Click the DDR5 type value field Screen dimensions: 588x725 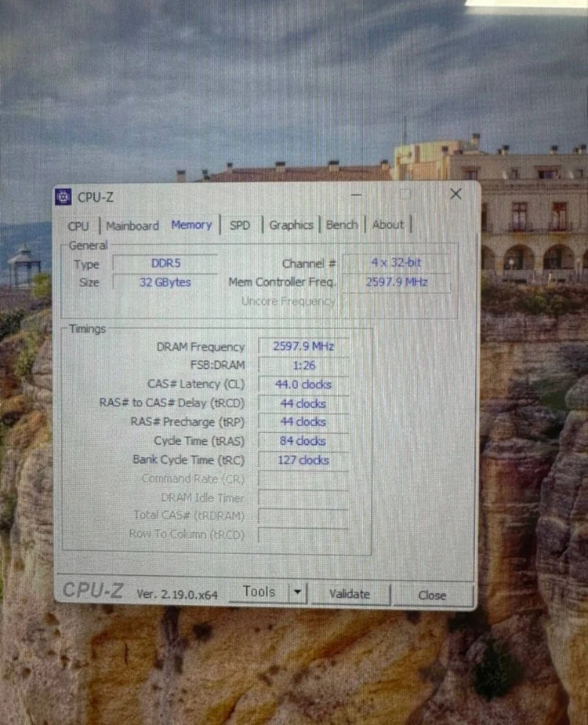point(165,263)
